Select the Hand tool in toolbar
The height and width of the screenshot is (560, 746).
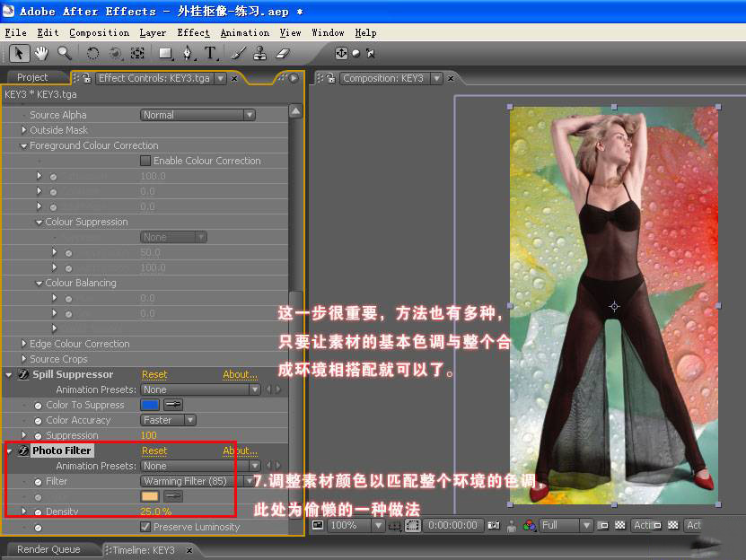(41, 53)
